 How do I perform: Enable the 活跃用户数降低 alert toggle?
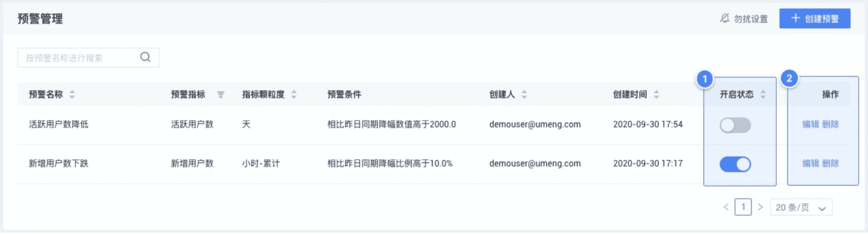[x=735, y=125]
